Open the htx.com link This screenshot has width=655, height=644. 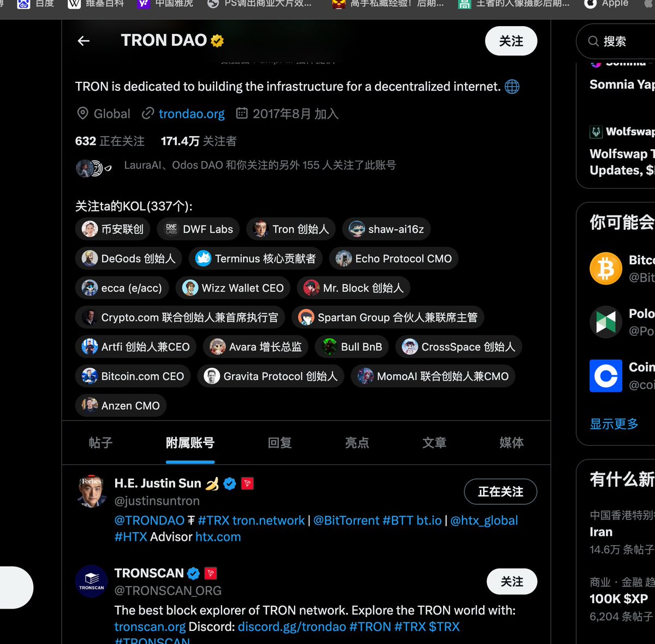[x=218, y=537]
